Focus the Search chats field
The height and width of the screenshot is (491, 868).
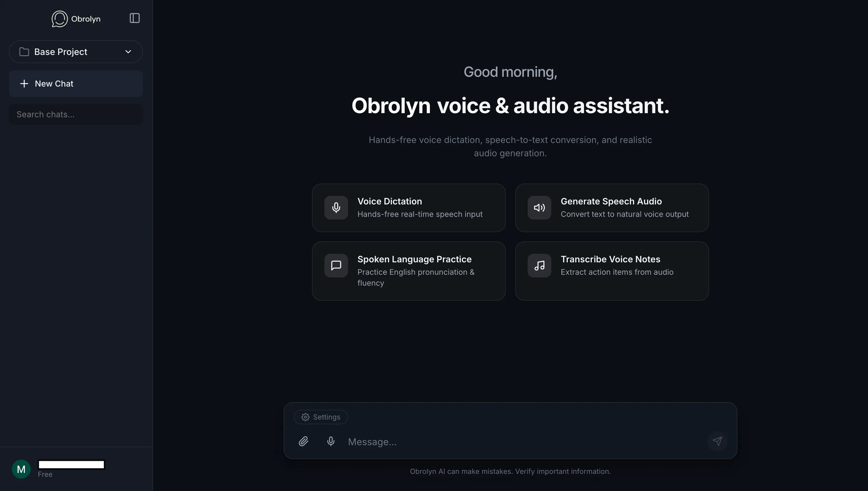pos(76,114)
